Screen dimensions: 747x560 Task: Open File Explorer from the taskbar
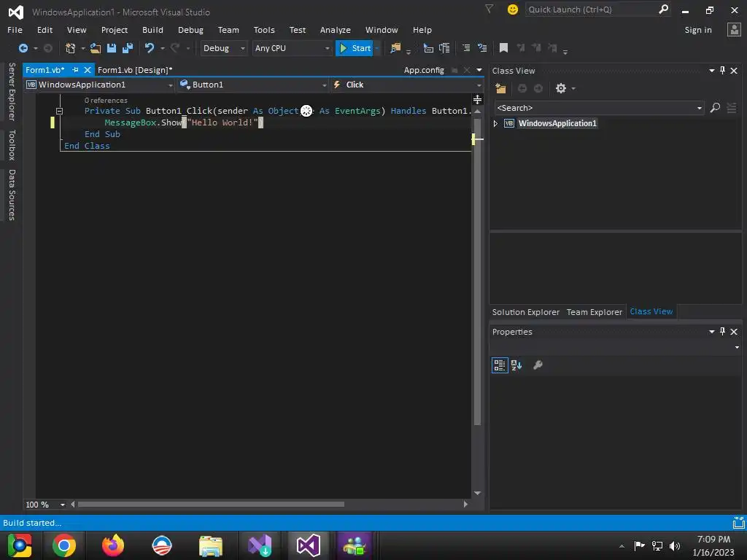211,545
